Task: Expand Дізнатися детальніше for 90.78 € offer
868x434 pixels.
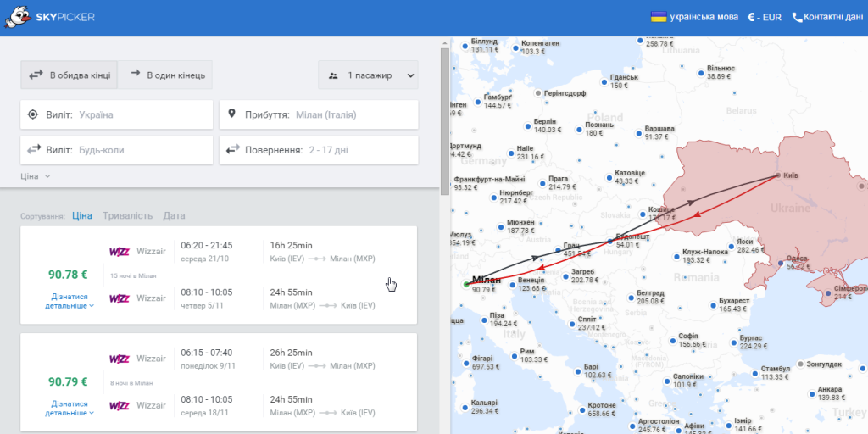Action: [x=70, y=301]
